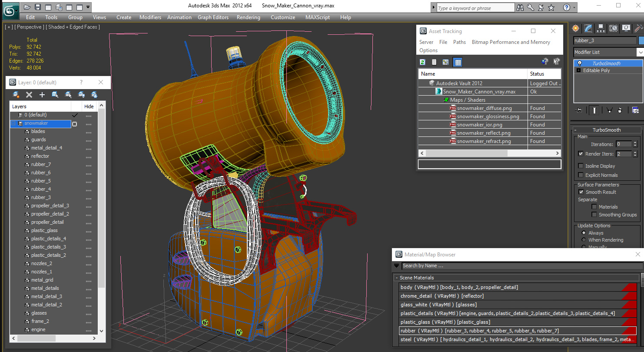This screenshot has width=644, height=352.
Task: Switch Asset Tracking to Table View icon
Action: point(458,62)
